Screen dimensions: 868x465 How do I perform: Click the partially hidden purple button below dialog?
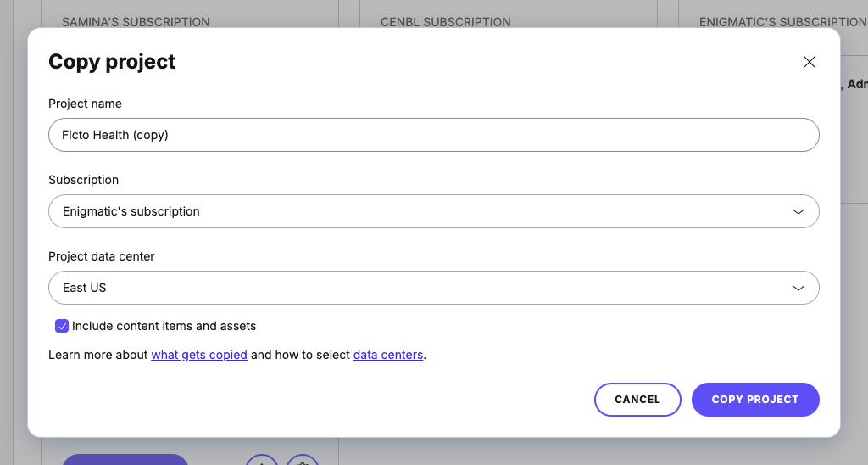(x=125, y=459)
